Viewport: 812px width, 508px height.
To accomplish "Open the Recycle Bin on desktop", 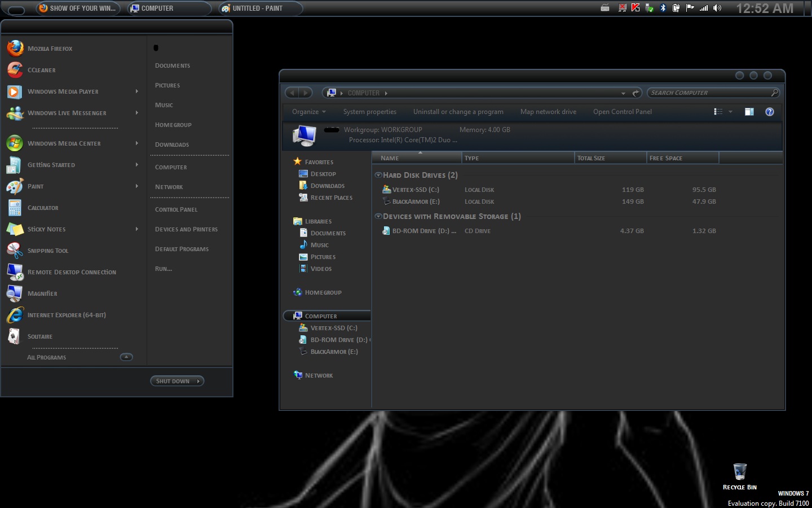I will tap(740, 476).
